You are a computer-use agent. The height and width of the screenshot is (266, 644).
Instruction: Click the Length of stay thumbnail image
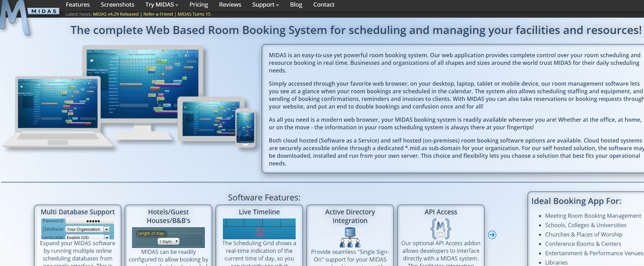click(x=168, y=238)
